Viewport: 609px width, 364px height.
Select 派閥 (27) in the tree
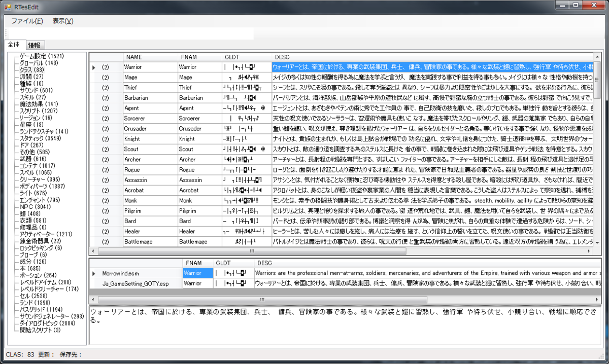pyautogui.click(x=30, y=77)
